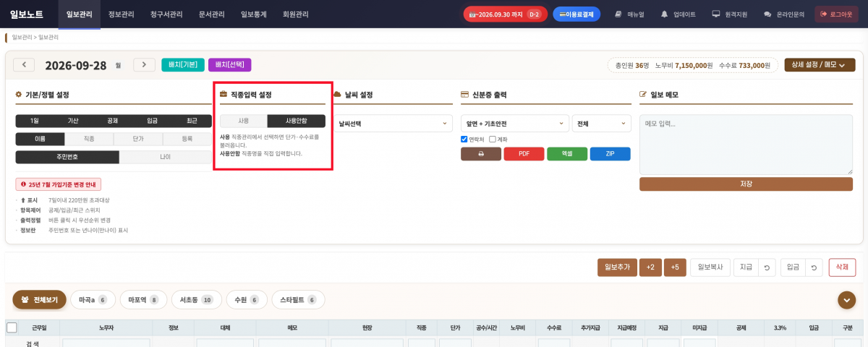
Task: Click the printer icon button
Action: coord(480,154)
